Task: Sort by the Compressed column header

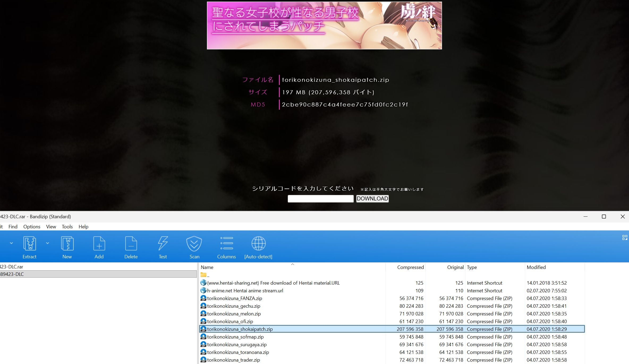Action: click(405, 267)
